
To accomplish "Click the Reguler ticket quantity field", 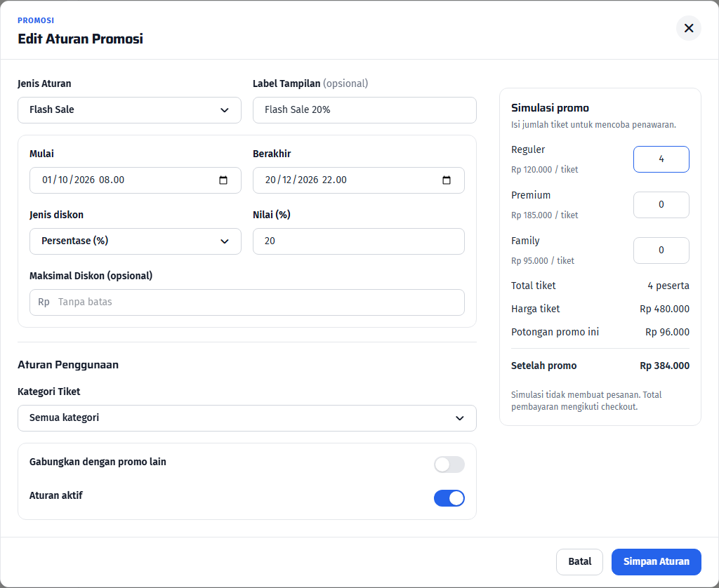I will [661, 159].
